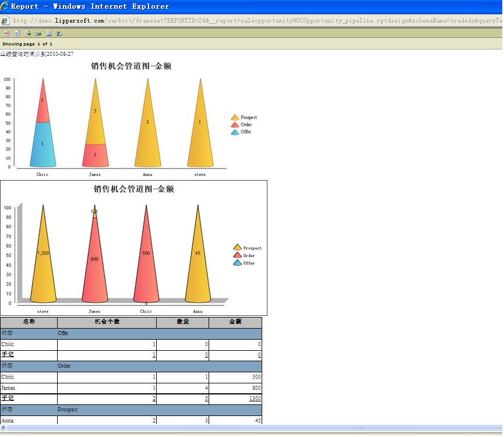Screen dimensions: 504x437
Task: Click the "Anna" axis label under the bottom chart
Action: pos(198,311)
